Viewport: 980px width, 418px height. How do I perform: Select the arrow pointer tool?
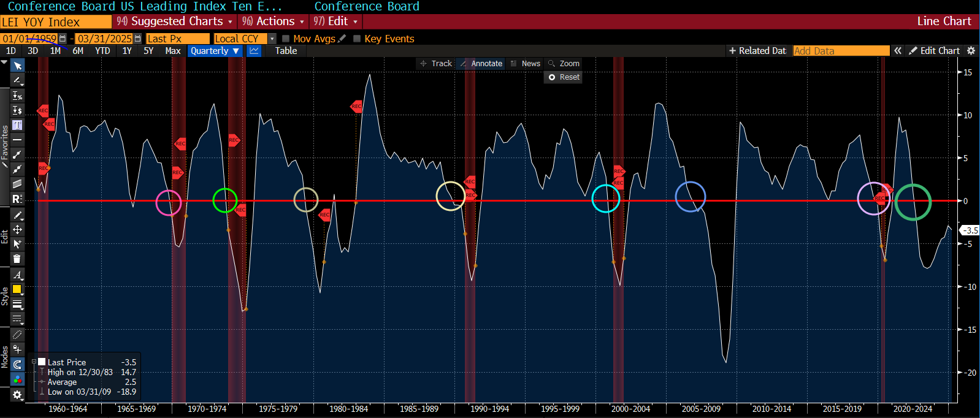[x=17, y=66]
